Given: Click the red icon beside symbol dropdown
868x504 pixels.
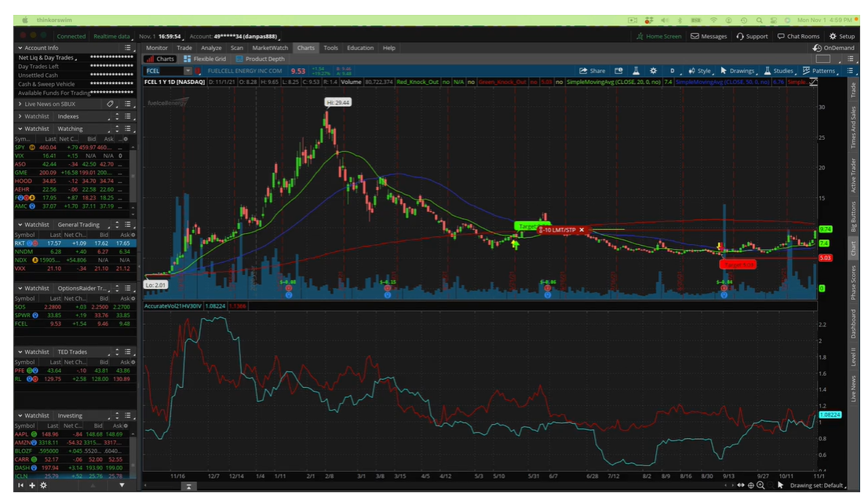Looking at the screenshot, I should click(x=198, y=71).
